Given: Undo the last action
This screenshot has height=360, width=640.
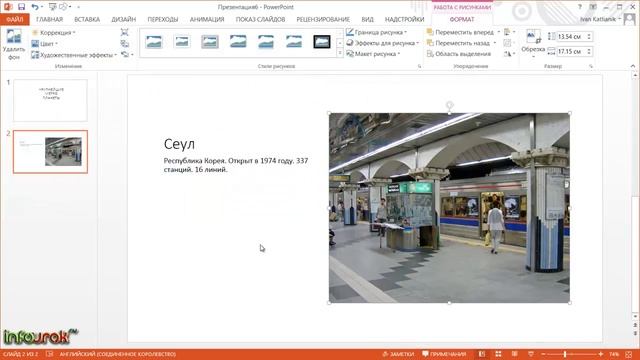Looking at the screenshot, I should [x=35, y=7].
